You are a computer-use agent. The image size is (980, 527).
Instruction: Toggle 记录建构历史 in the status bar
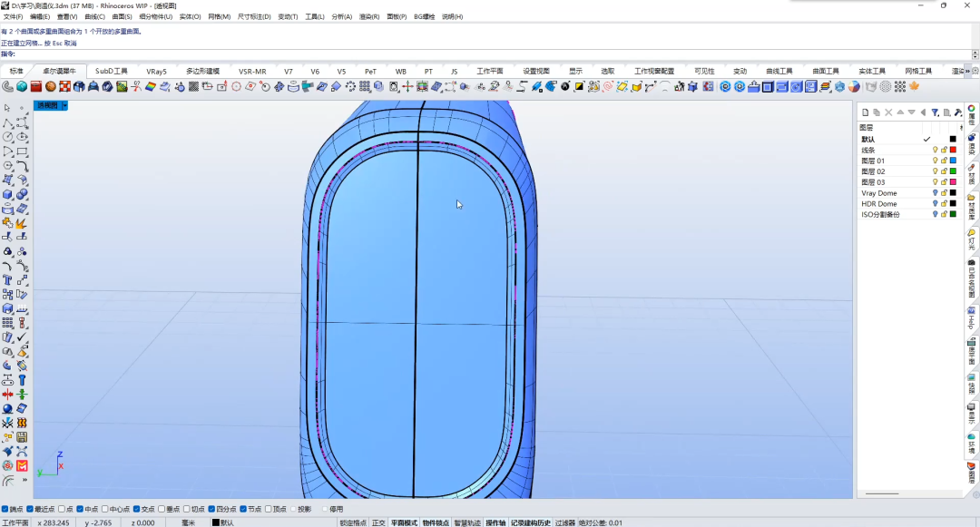[x=531, y=522]
